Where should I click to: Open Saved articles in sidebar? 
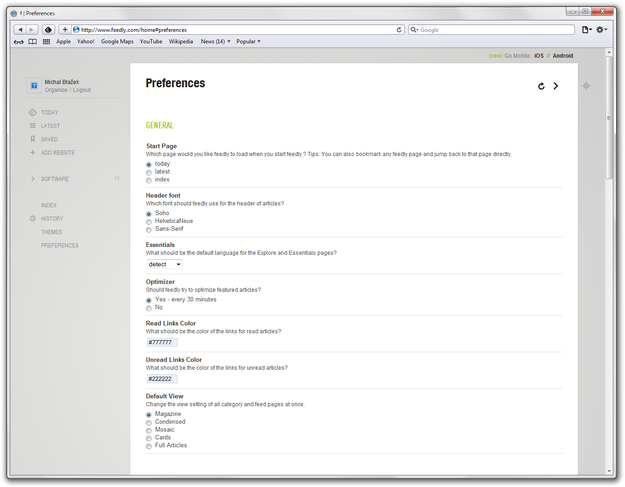pos(49,139)
